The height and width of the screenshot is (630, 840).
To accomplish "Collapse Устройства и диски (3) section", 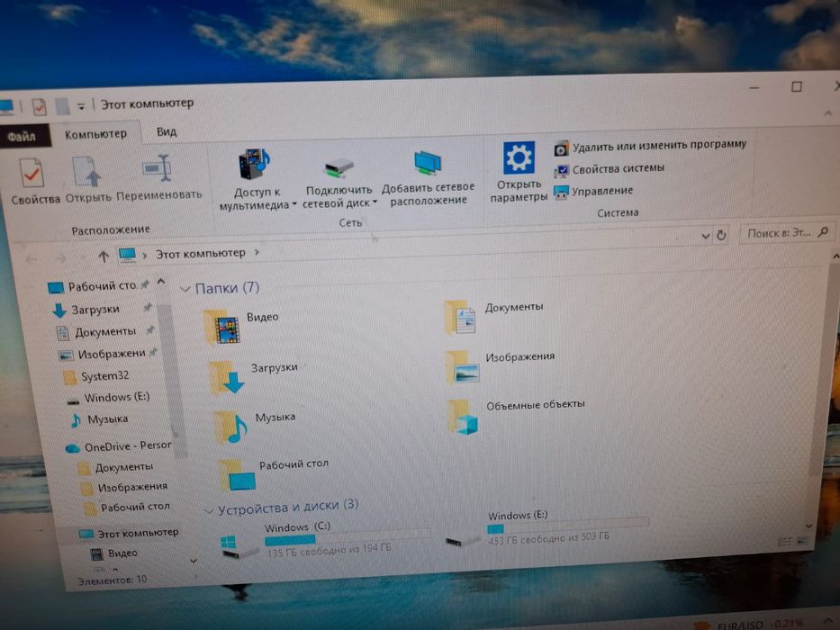I will click(x=209, y=511).
